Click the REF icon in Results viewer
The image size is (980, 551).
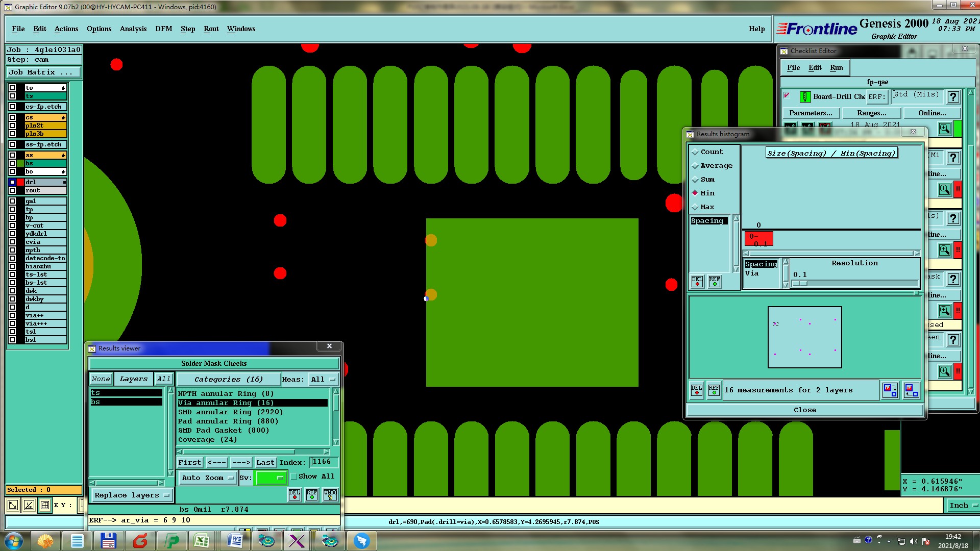(312, 494)
